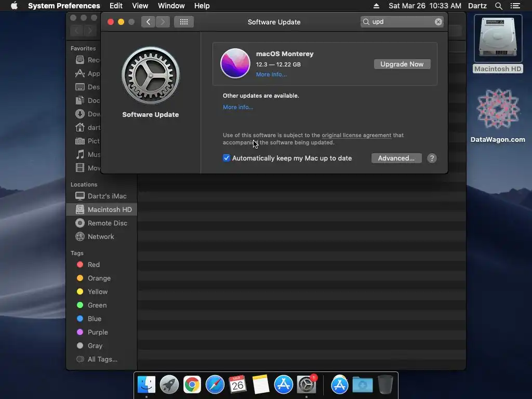Viewport: 532px width, 399px height.
Task: Open More info link under Other updates
Action: click(238, 107)
